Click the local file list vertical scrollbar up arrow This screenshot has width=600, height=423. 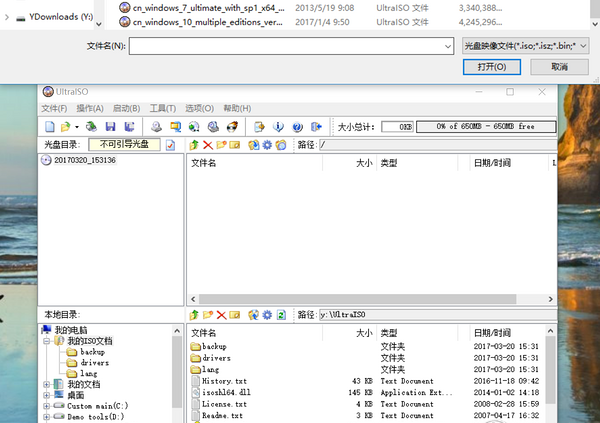tap(550, 331)
